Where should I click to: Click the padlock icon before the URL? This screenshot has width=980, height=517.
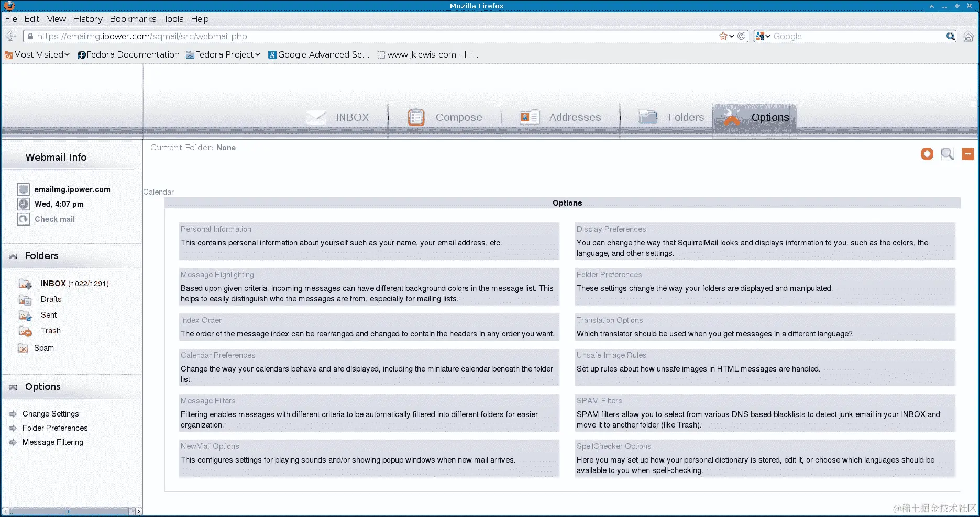[x=30, y=36]
